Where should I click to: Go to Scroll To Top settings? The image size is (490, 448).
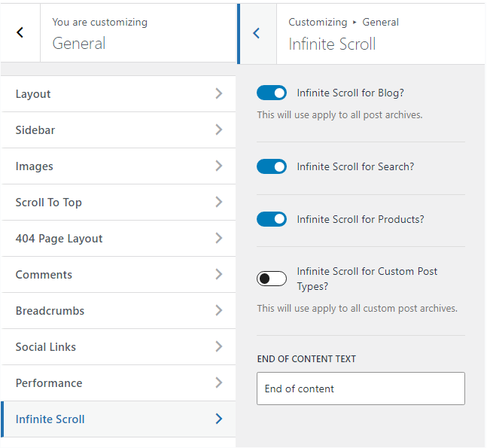point(113,203)
